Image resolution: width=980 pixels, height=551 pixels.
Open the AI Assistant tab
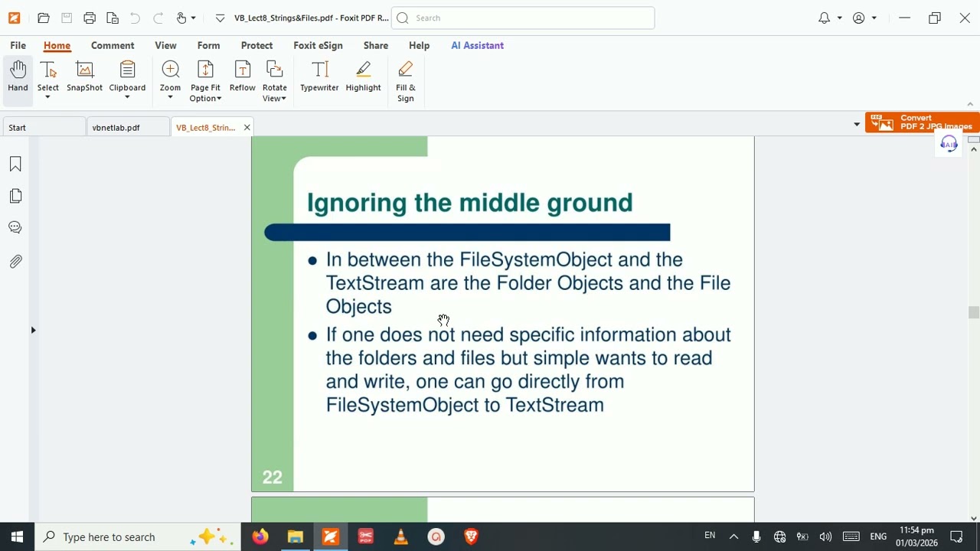(x=477, y=45)
